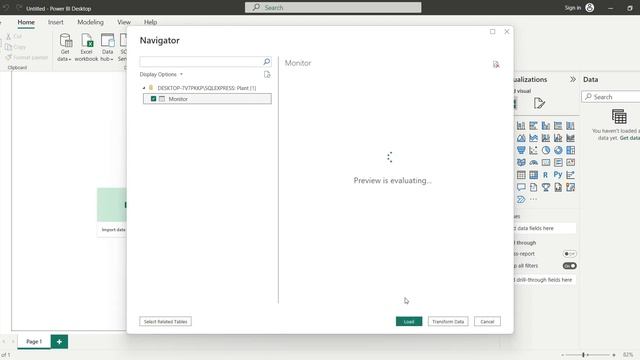Collapse the Visualizations pane chevrons
Screen dimensions: 640x360
(x=573, y=80)
